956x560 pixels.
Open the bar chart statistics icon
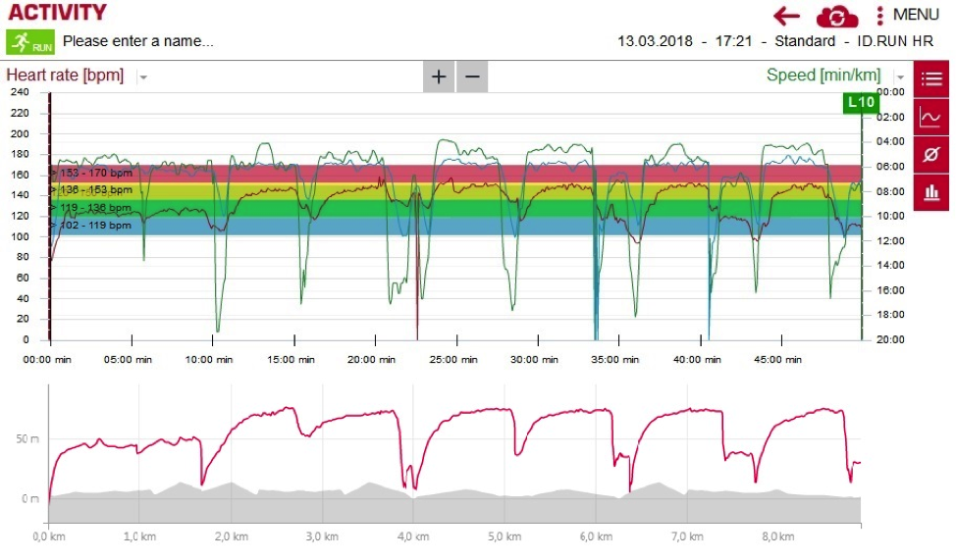931,192
